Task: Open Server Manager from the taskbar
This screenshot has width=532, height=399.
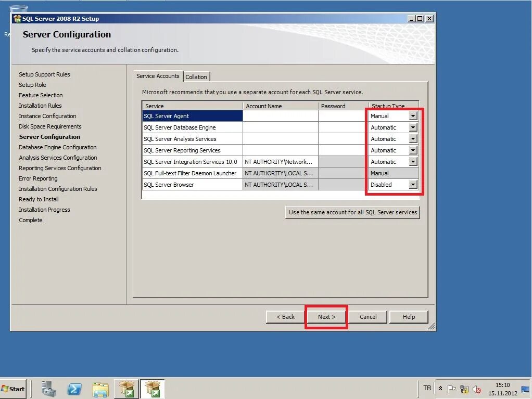Action: [49, 389]
